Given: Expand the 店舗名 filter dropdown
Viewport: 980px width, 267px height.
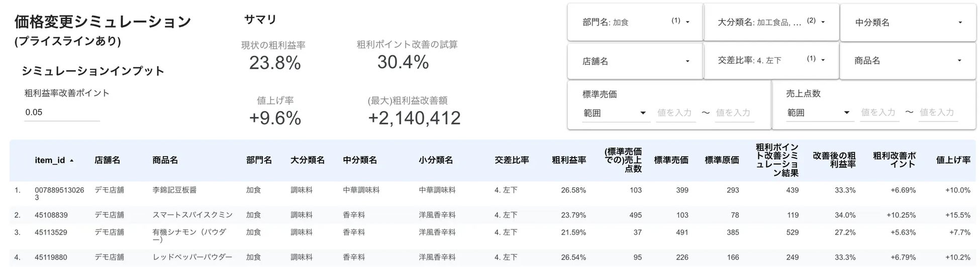Looking at the screenshot, I should (x=635, y=61).
